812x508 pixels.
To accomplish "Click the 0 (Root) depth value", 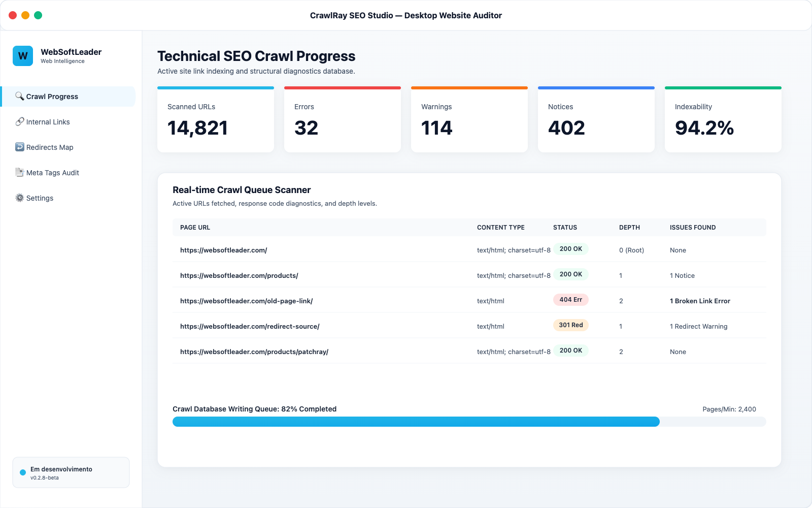I will point(631,250).
